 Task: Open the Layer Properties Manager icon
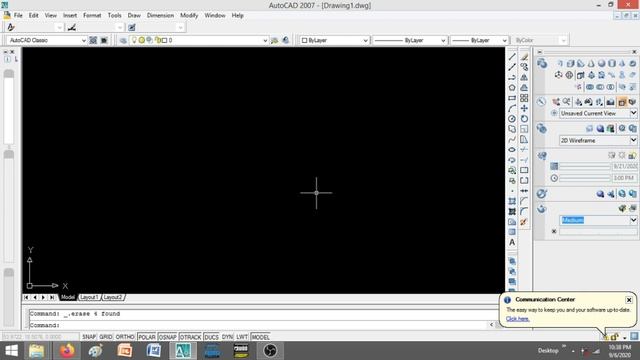(x=123, y=40)
